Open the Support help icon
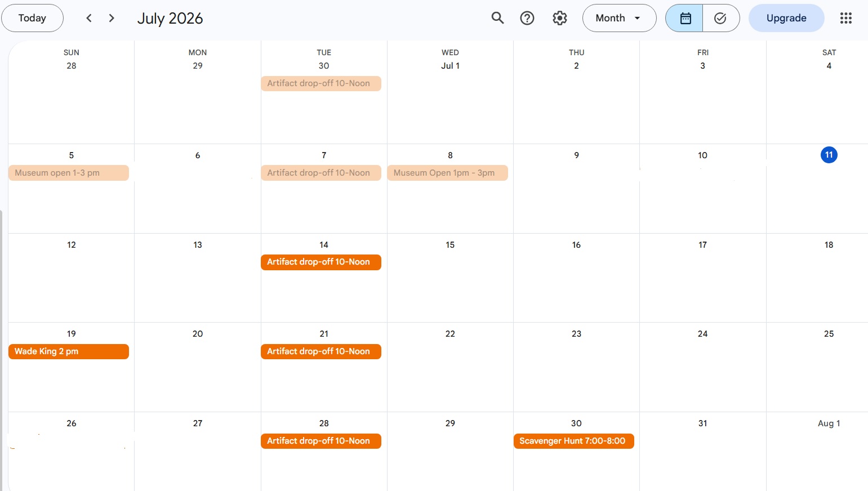This screenshot has width=868, height=491. click(x=527, y=18)
